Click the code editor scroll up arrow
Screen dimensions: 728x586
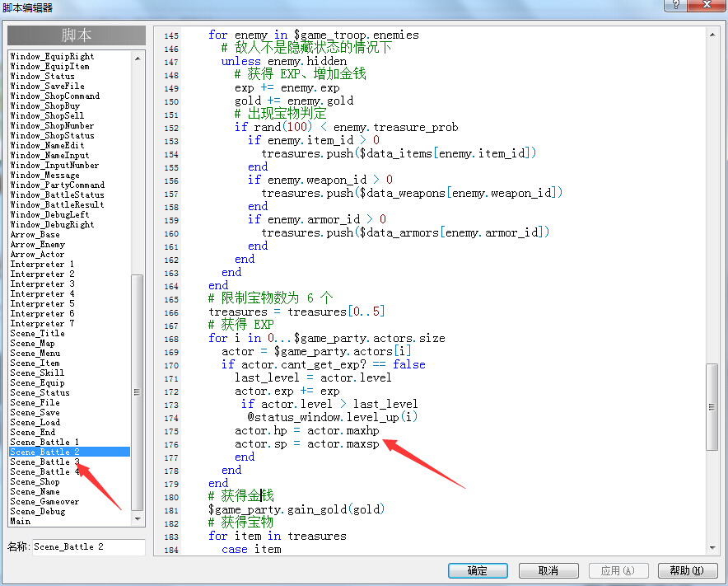coord(712,35)
